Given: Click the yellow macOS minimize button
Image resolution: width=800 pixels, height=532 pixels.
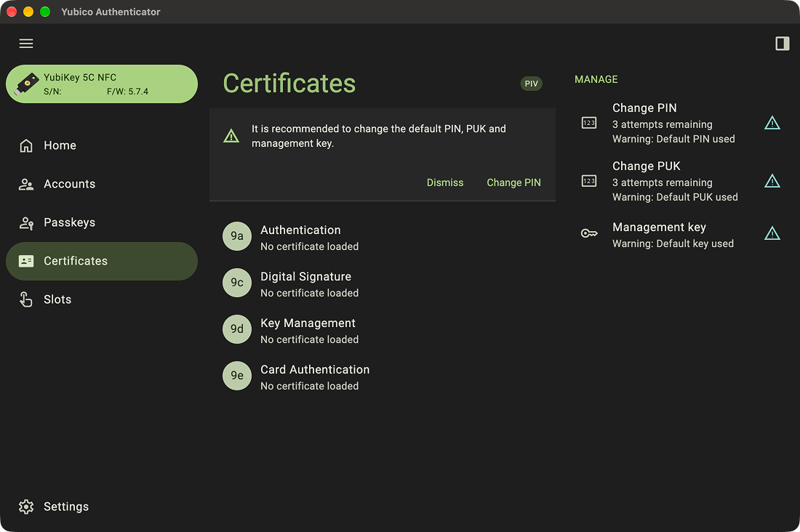Looking at the screenshot, I should pos(28,12).
